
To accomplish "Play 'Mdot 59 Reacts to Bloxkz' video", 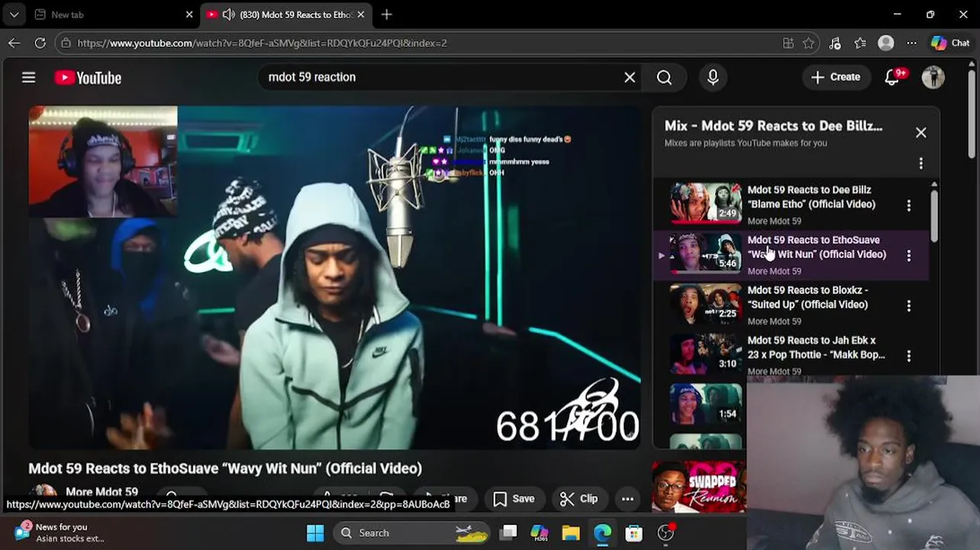I will [x=808, y=297].
